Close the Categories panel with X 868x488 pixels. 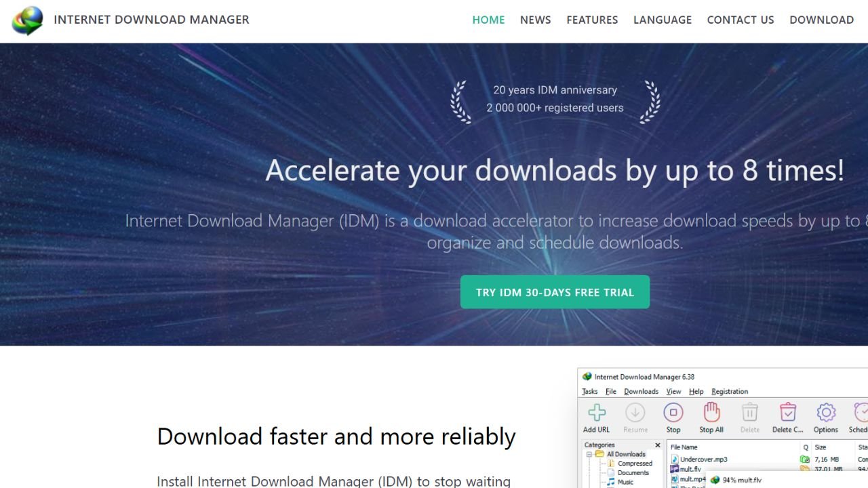(657, 445)
